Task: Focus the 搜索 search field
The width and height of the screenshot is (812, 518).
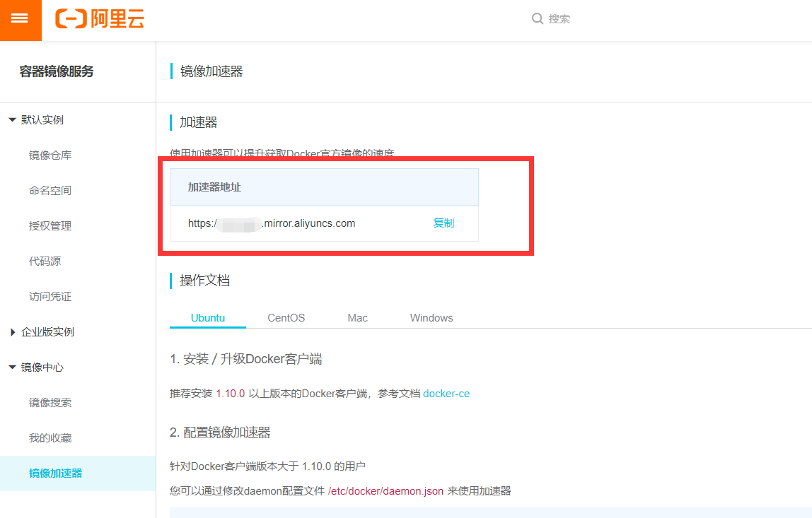Action: 559,18
